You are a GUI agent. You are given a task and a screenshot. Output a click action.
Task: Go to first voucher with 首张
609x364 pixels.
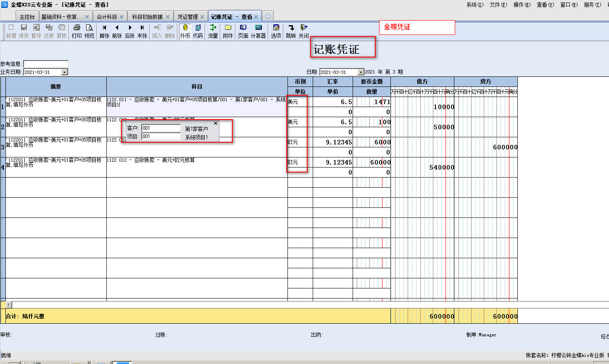pos(104,31)
